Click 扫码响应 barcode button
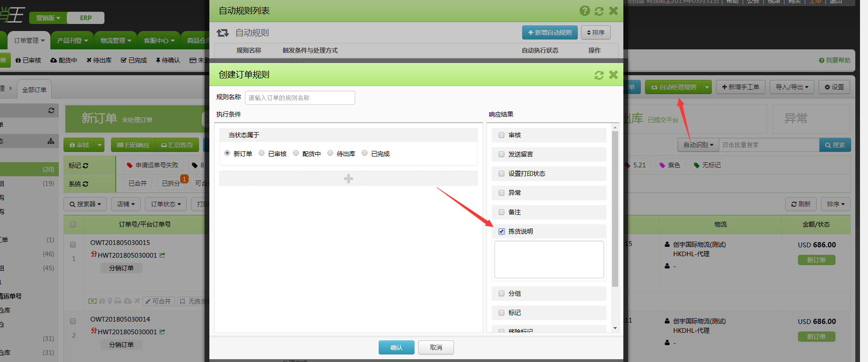868x362 pixels. pyautogui.click(x=133, y=145)
